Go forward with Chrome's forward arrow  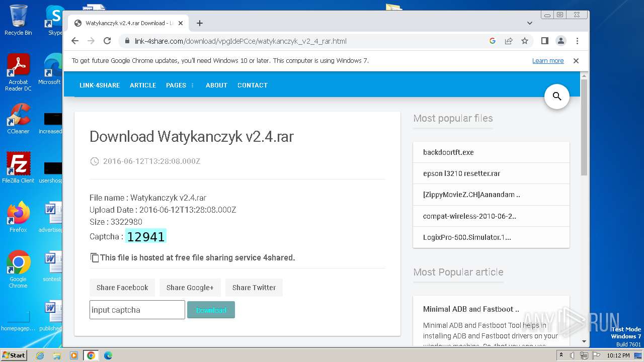click(91, 41)
